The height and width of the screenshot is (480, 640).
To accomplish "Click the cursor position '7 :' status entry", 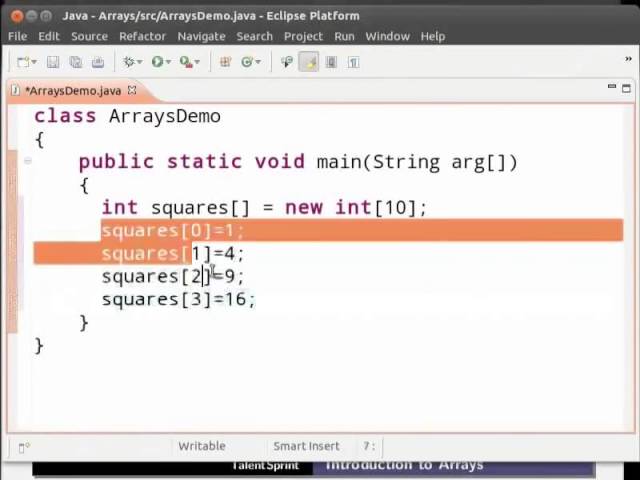I will pos(369,446).
